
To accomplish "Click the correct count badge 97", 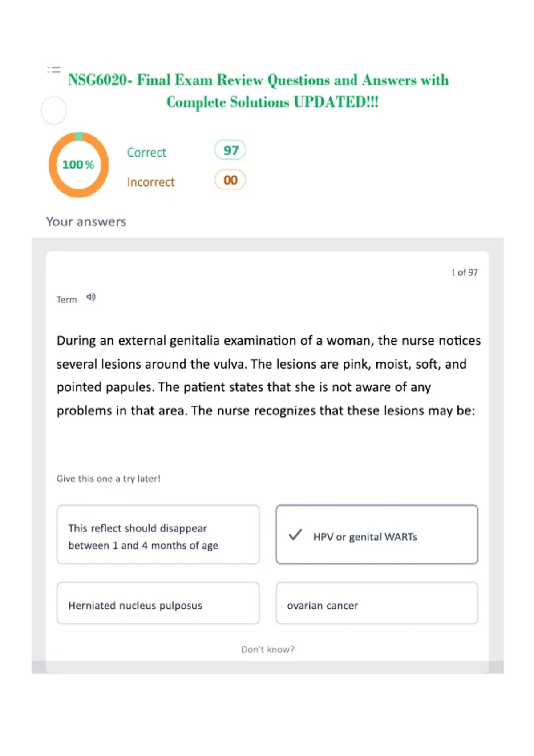I will pyautogui.click(x=230, y=150).
